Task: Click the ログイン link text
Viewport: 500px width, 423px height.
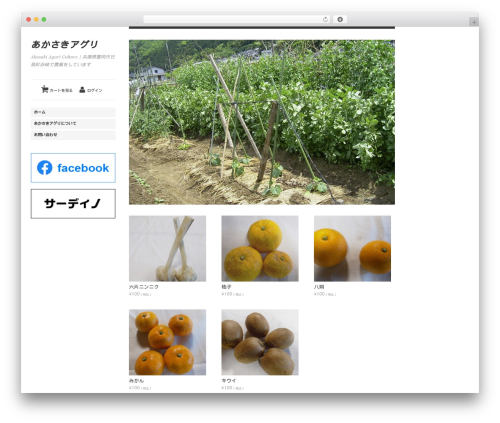Action: (x=95, y=90)
